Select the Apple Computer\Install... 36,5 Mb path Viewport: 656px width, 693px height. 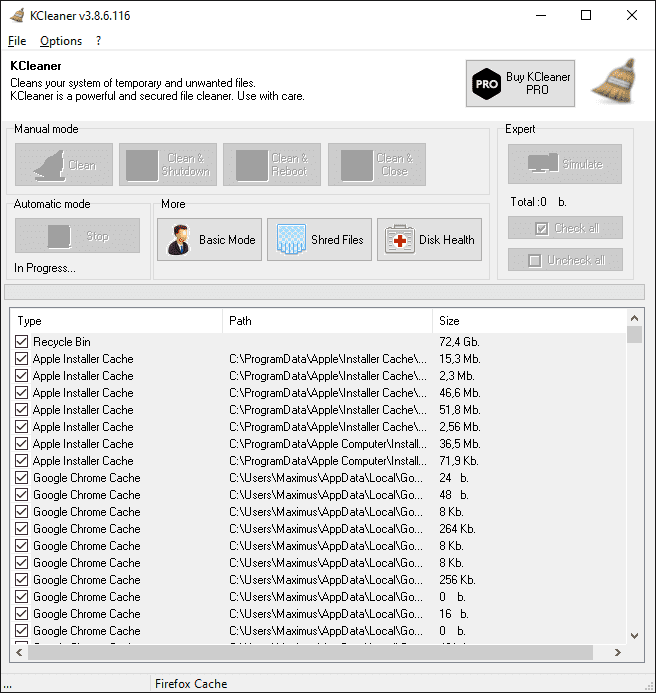coord(328,444)
